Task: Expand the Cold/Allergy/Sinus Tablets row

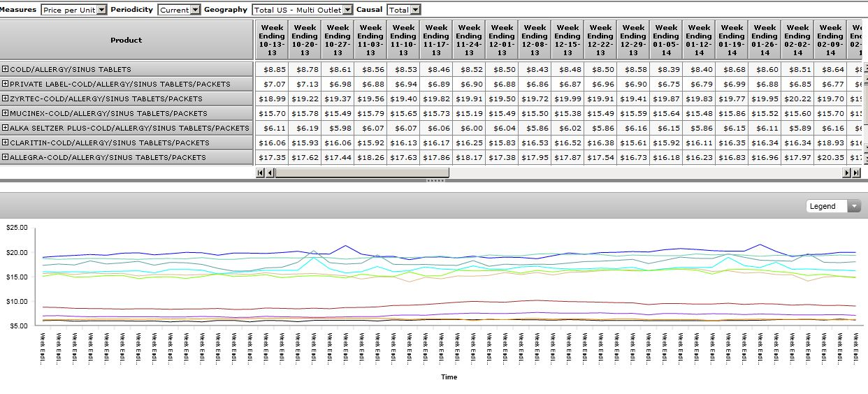Action: [x=6, y=69]
